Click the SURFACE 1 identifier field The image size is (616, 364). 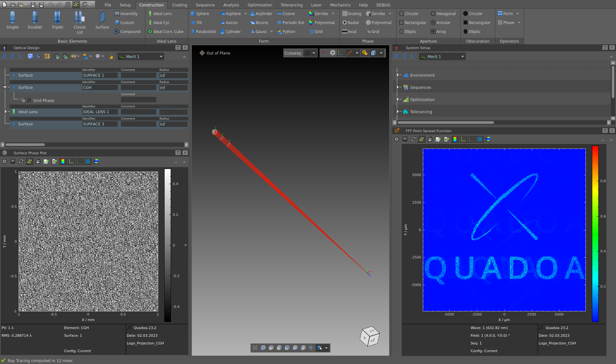click(100, 75)
